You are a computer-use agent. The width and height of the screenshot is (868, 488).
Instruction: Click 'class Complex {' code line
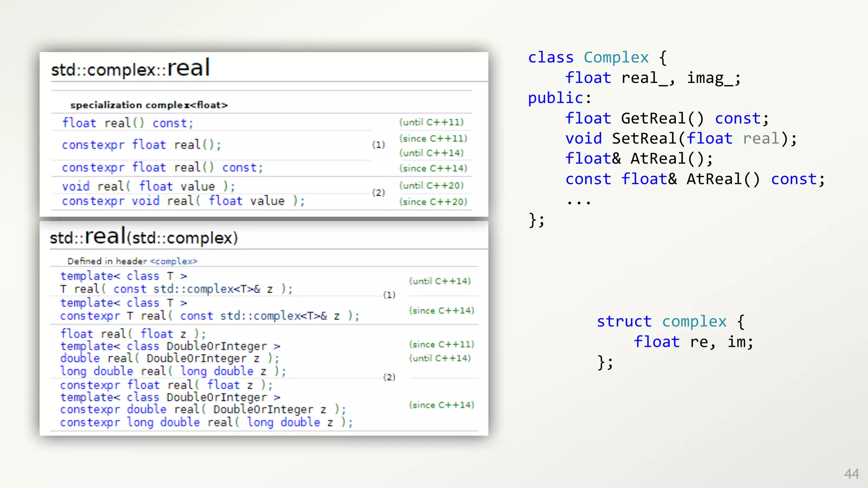pyautogui.click(x=597, y=57)
